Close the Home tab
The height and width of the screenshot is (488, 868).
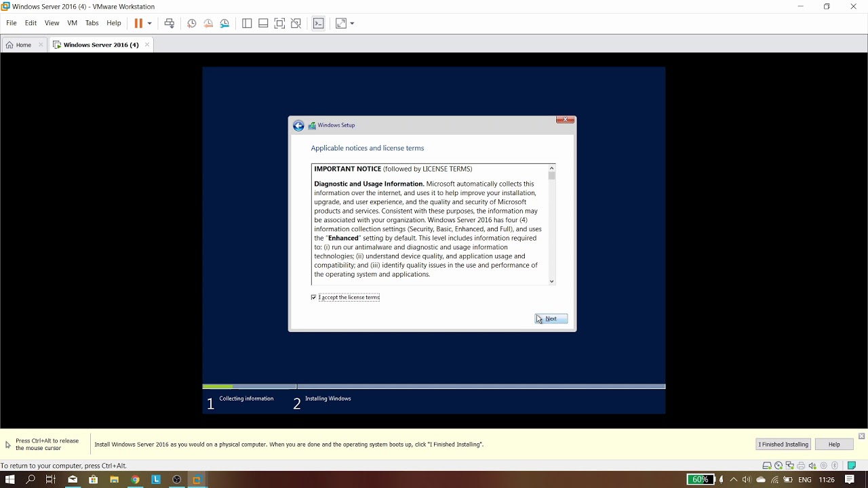[41, 45]
